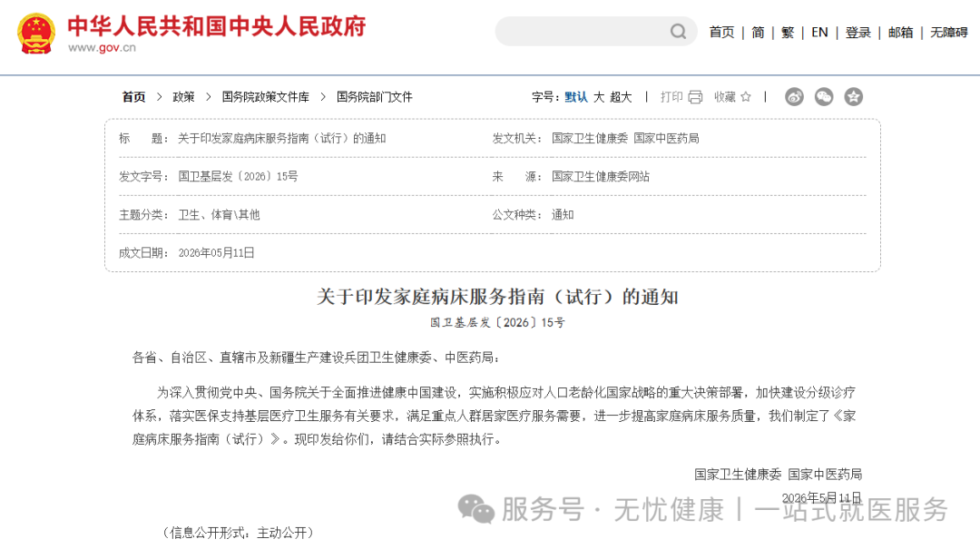Image resolution: width=980 pixels, height=549 pixels.
Task: Click the disclosure note 信息公开形式：主动公开
Action: point(238,533)
